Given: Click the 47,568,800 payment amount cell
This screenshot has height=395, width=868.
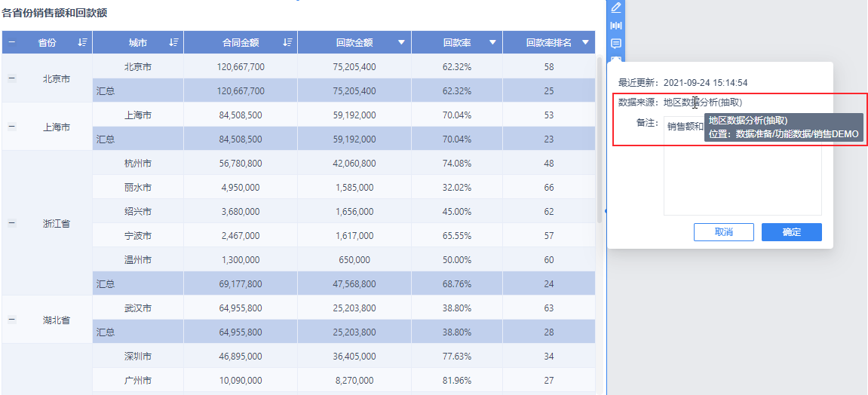Looking at the screenshot, I should click(x=354, y=283).
